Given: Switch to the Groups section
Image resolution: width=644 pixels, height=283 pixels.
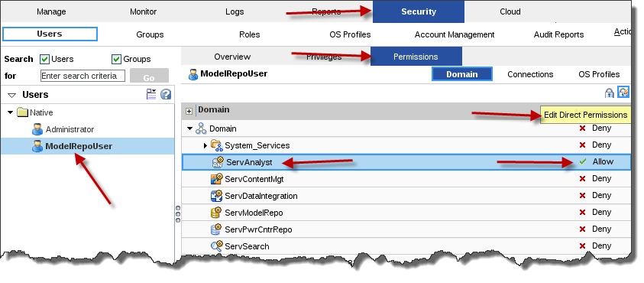Looking at the screenshot, I should 150,34.
